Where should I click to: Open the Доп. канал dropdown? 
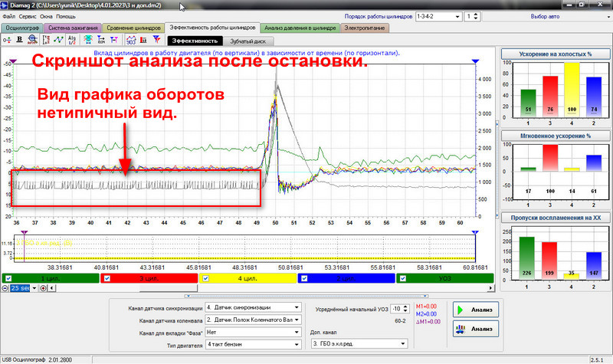(x=359, y=343)
